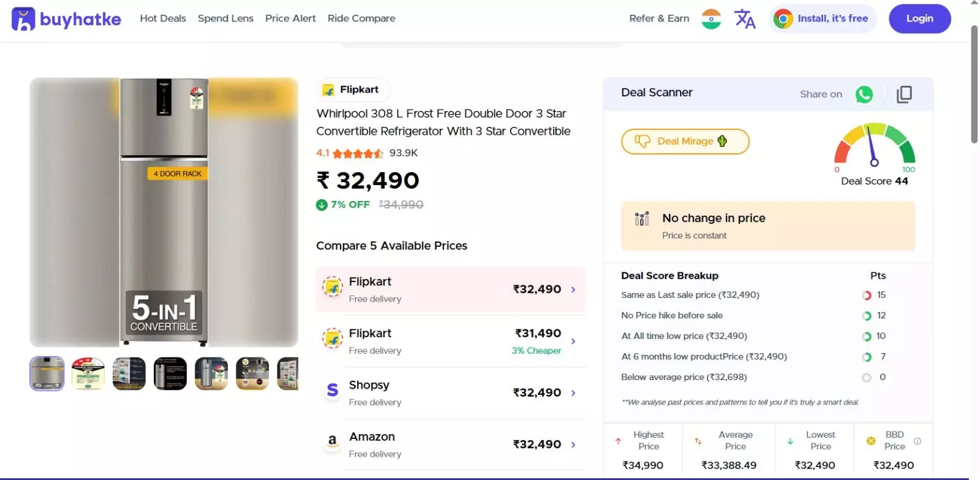Viewport: 980px width, 480px height.
Task: Open Hot Deals menu item
Action: tap(163, 18)
